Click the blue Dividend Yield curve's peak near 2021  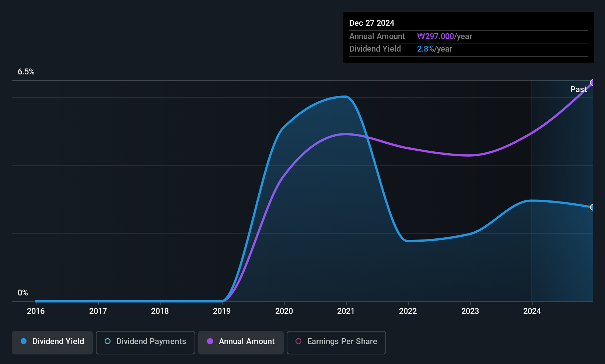345,97
